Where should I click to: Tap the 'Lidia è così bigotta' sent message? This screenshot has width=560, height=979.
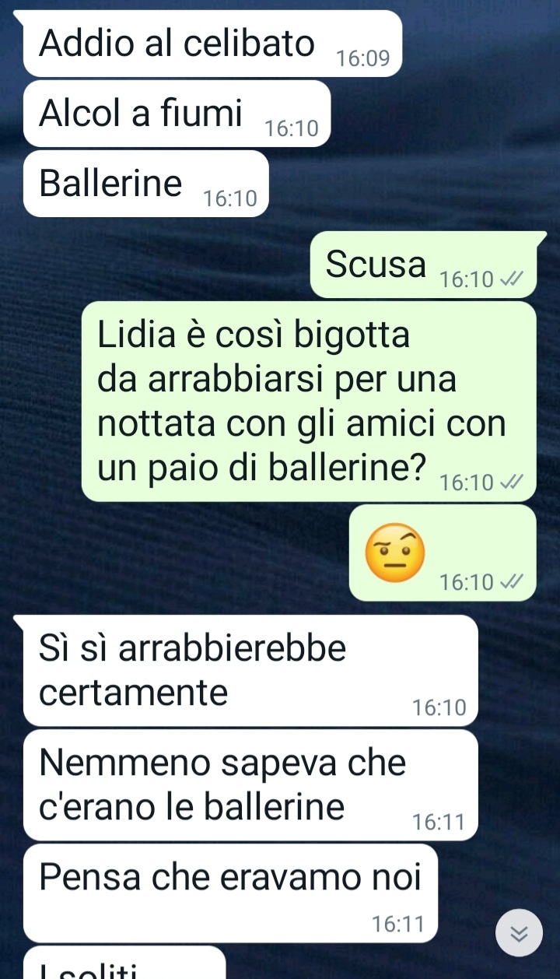click(309, 402)
